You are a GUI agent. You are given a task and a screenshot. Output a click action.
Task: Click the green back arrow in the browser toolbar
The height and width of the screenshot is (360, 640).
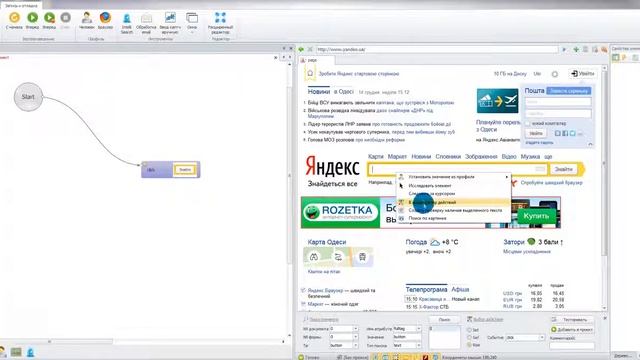(301, 49)
